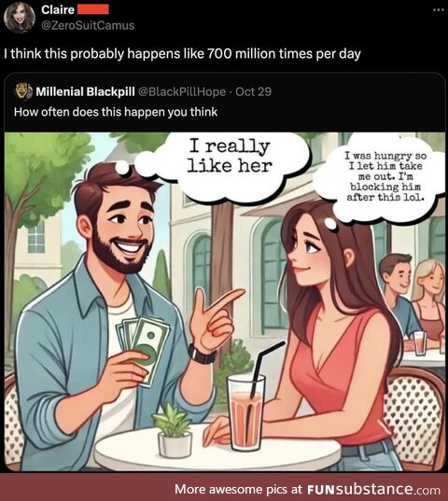This screenshot has width=448, height=501.
Task: Click the red flag next to Claire
Action: coord(93,9)
